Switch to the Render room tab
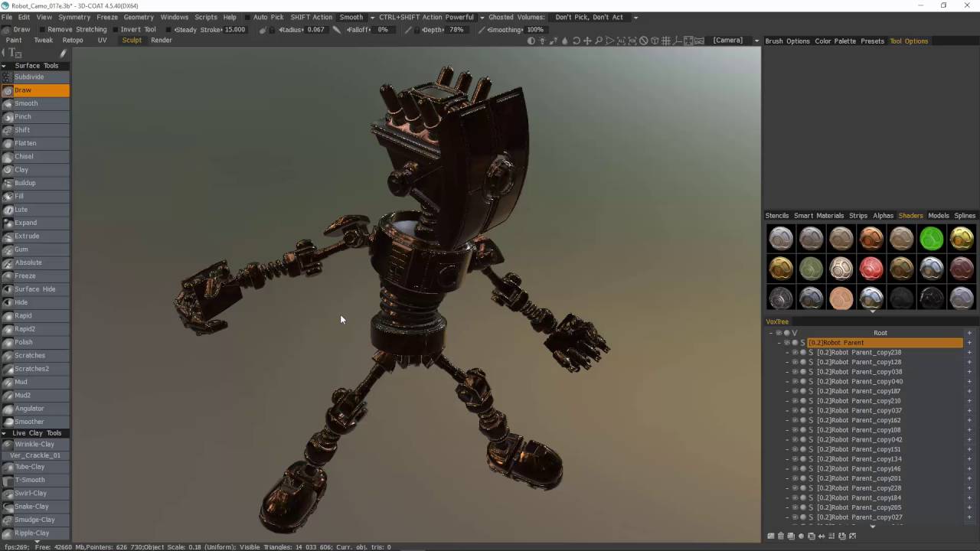 (x=162, y=41)
